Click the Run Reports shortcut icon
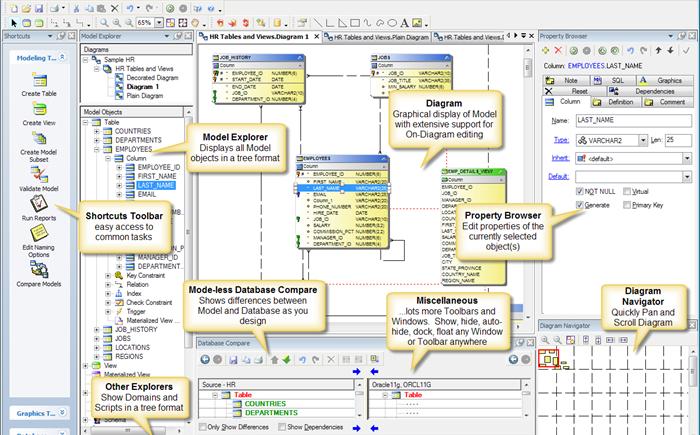 point(39,204)
